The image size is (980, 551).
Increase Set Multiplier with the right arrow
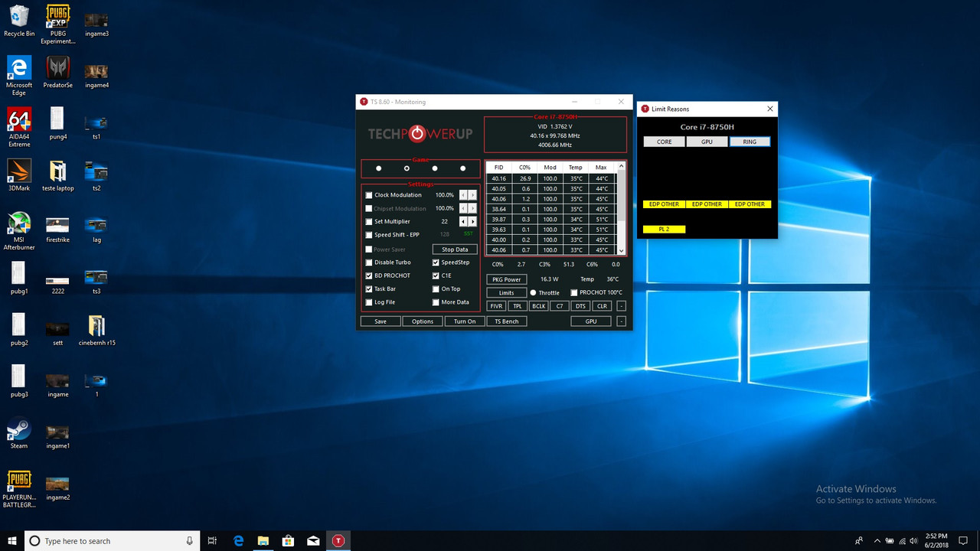point(472,221)
